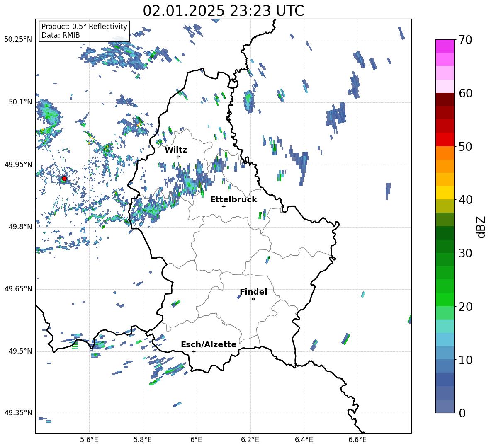The width and height of the screenshot is (491, 448).
Task: Click colorbar tick label 40
Action: coord(465,200)
